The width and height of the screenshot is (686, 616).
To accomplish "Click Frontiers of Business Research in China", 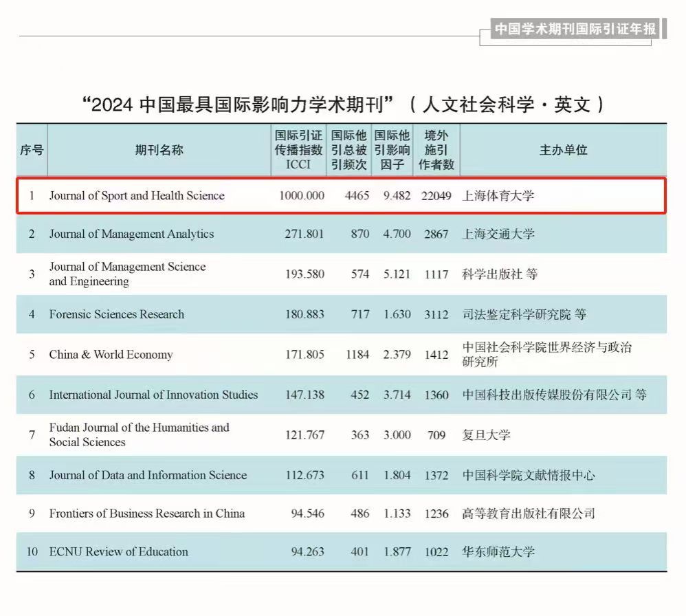I will pos(146,514).
